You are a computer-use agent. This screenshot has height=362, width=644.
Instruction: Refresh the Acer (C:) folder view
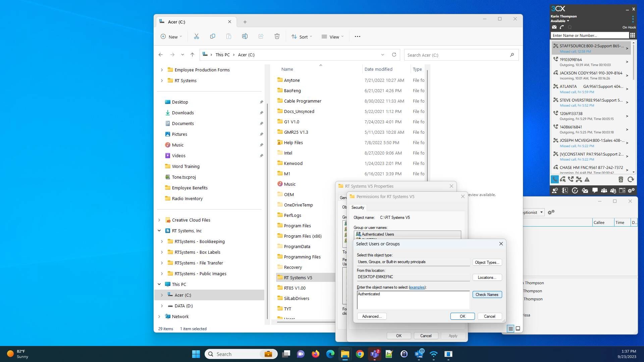point(394,55)
